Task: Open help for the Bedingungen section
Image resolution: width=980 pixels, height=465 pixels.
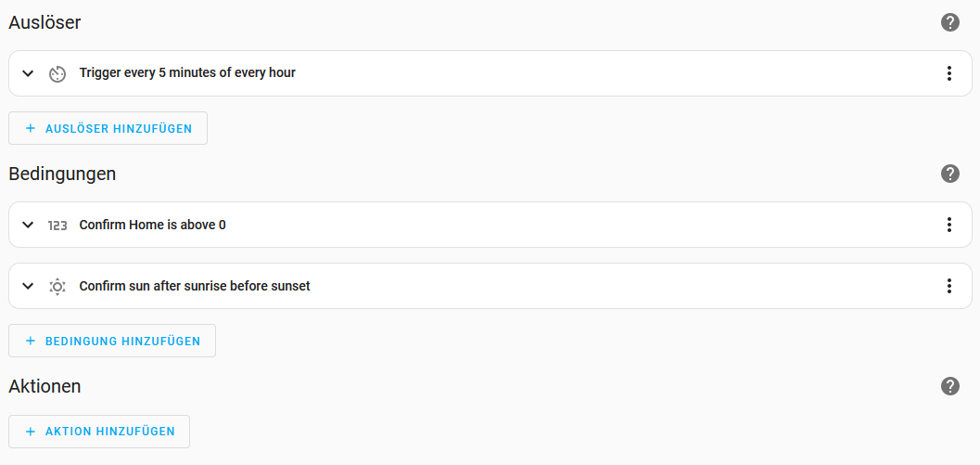Action: (x=949, y=174)
